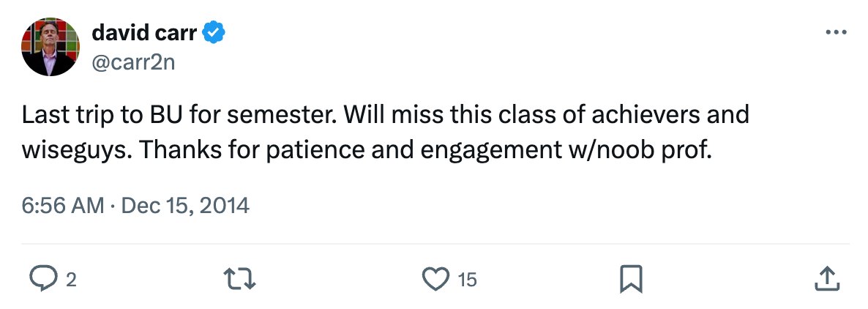The height and width of the screenshot is (309, 868).
Task: Click the 6:56 AM timestamp
Action: (63, 206)
